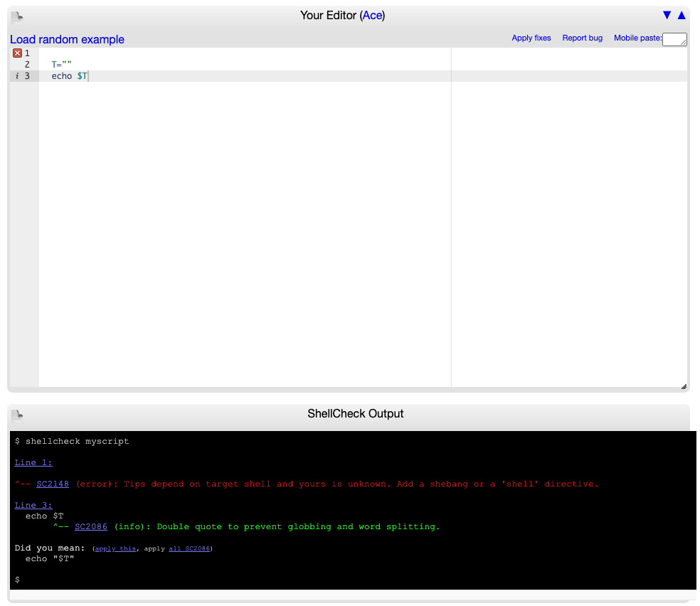
Task: Apply the suggested fix via 'apply this'
Action: pyautogui.click(x=115, y=548)
